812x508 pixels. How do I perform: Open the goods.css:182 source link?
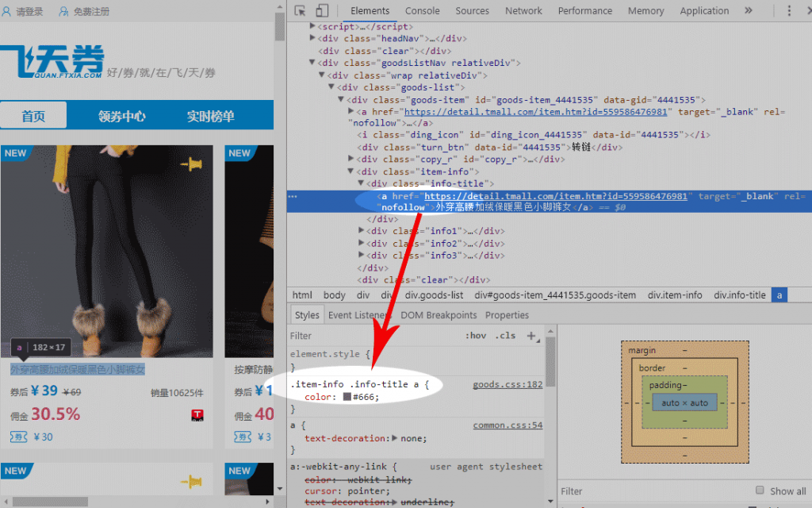click(507, 384)
